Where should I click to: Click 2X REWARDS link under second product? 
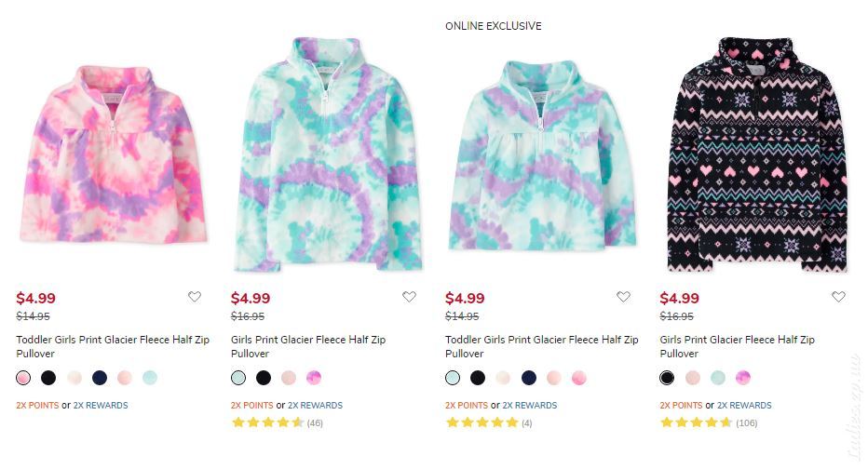[x=315, y=406]
